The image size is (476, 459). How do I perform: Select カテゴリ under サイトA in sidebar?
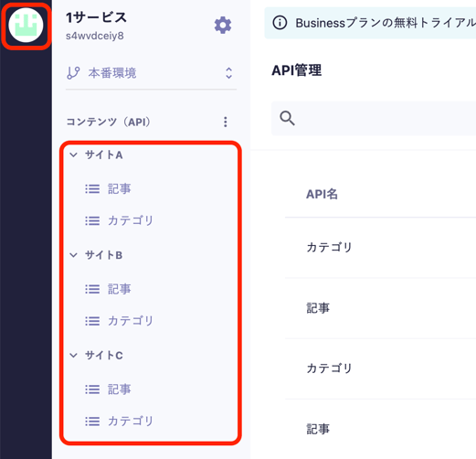(131, 220)
